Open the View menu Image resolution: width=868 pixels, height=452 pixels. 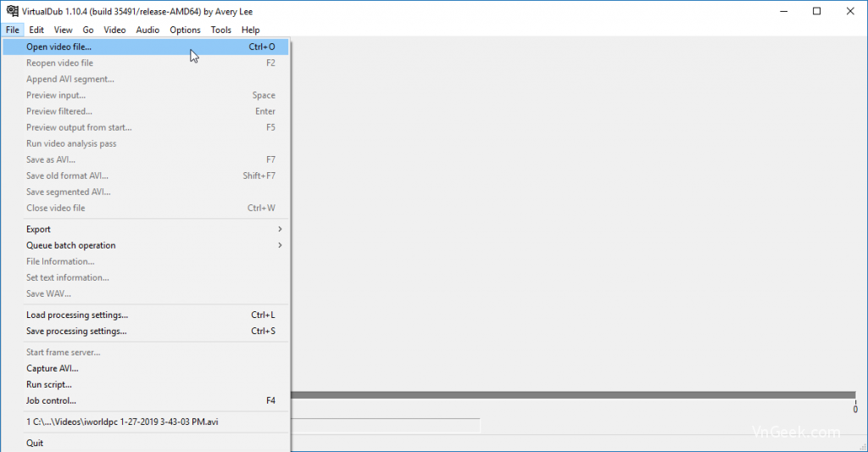click(63, 30)
